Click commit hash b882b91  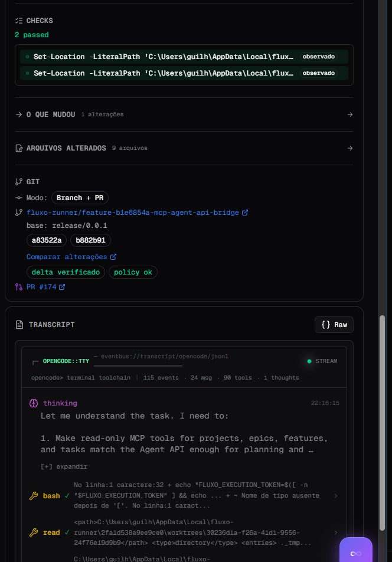[90, 240]
